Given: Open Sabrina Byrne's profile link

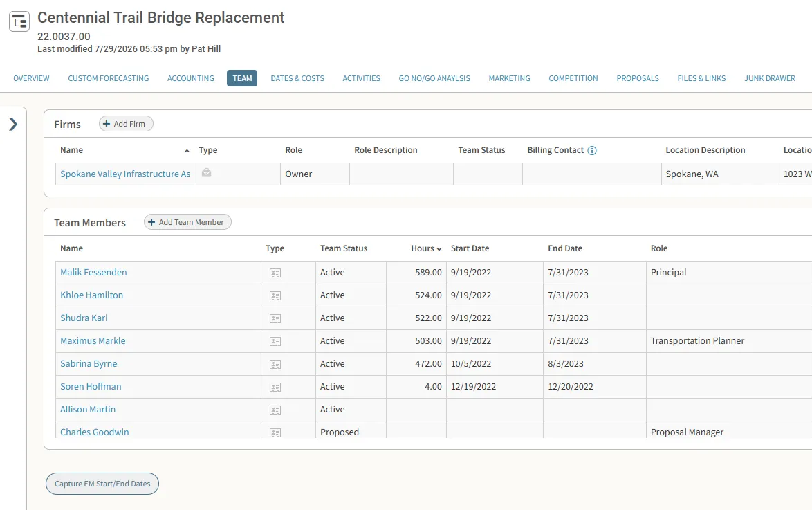Looking at the screenshot, I should [x=89, y=363].
